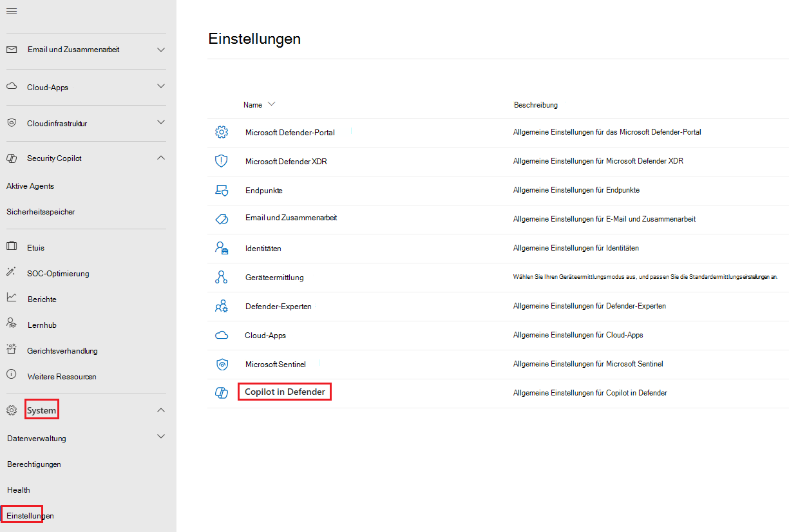The width and height of the screenshot is (789, 532).
Task: Collapse the System sidebar section
Action: (160, 409)
